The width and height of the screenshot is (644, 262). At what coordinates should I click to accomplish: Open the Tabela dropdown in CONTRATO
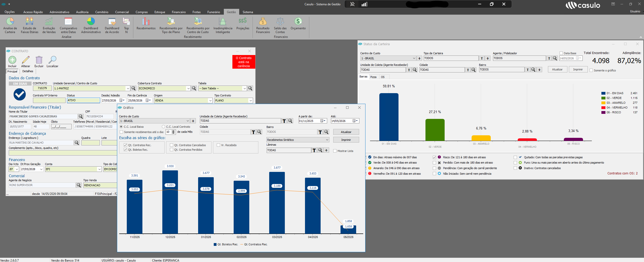[x=244, y=88]
